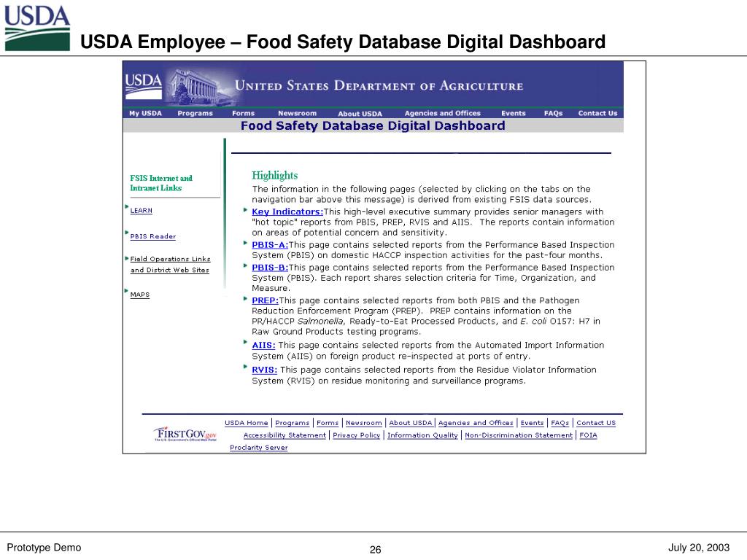
Task: Click the USDA logo at the slide's top left
Action: pyautogui.click(x=37, y=27)
